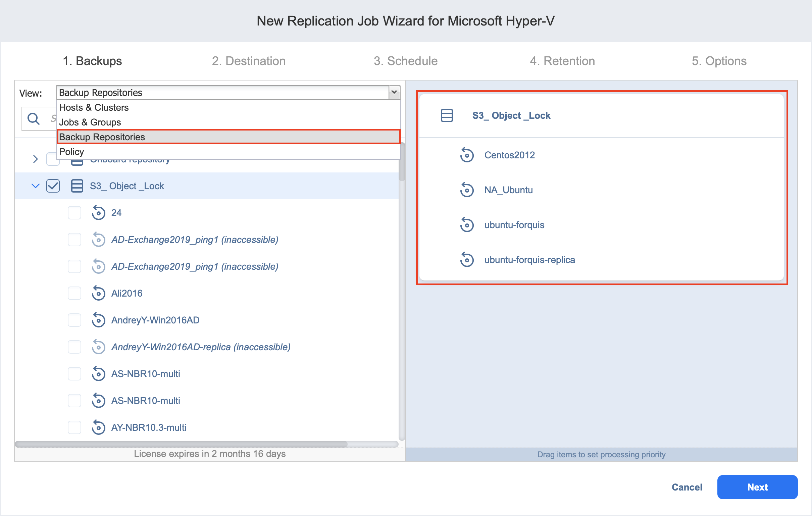
Task: Expand the Onboard repository node
Action: 36,159
